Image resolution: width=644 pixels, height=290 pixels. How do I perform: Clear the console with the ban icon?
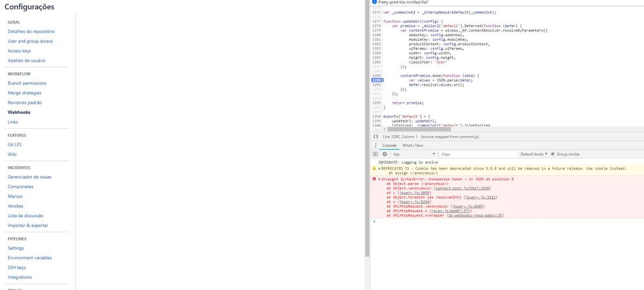[385, 154]
